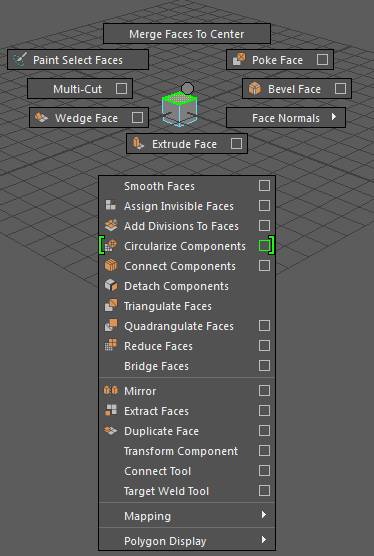Screen dimensions: 374x556
Task: Open Target Weld Tool options box
Action: [x=264, y=491]
